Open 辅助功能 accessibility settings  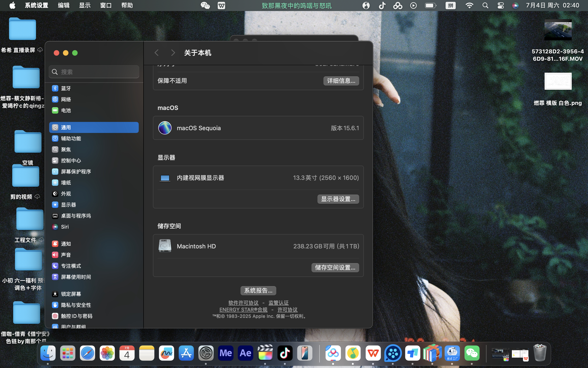[94, 138]
